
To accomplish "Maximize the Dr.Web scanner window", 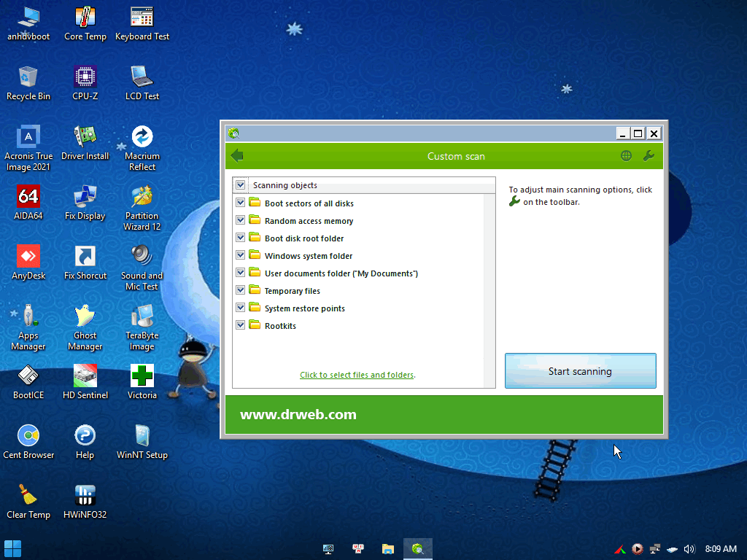I will (x=638, y=133).
